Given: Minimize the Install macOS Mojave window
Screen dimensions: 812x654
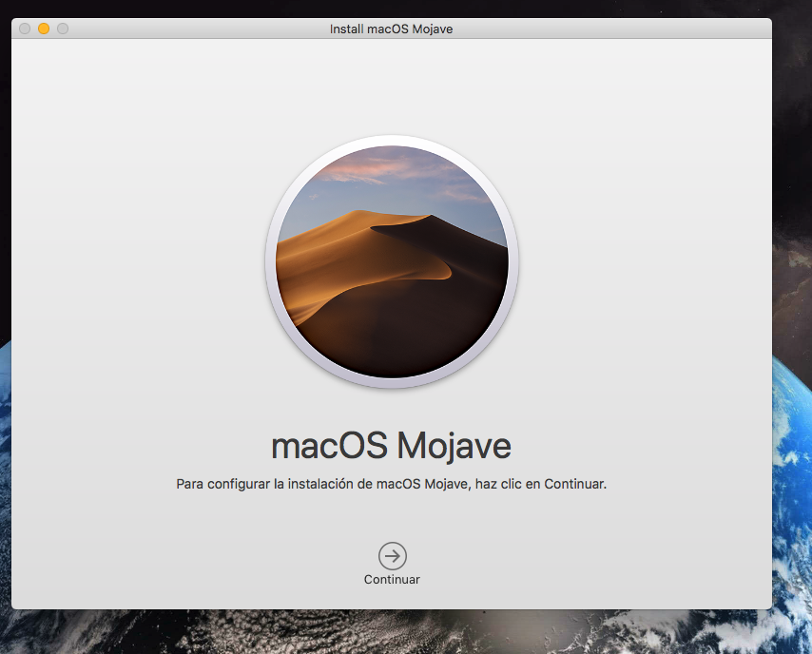Looking at the screenshot, I should click(44, 29).
